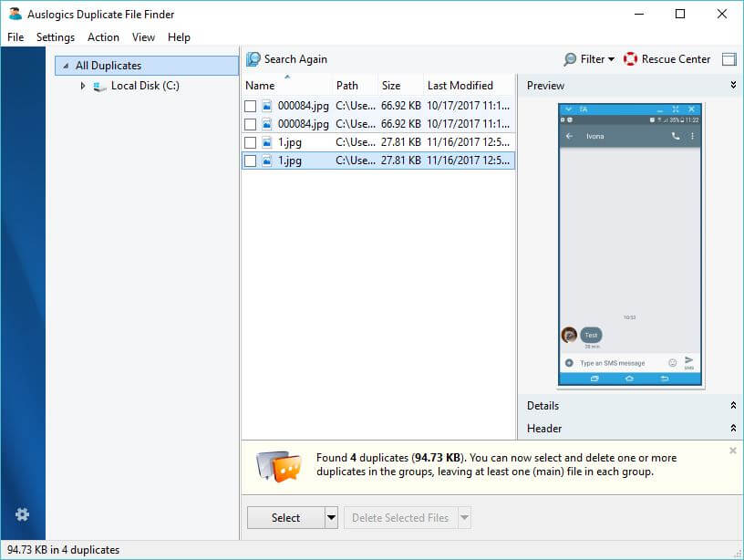Tick the checkbox for the highlighted 1.jpg
This screenshot has height=560, width=744.
(251, 161)
